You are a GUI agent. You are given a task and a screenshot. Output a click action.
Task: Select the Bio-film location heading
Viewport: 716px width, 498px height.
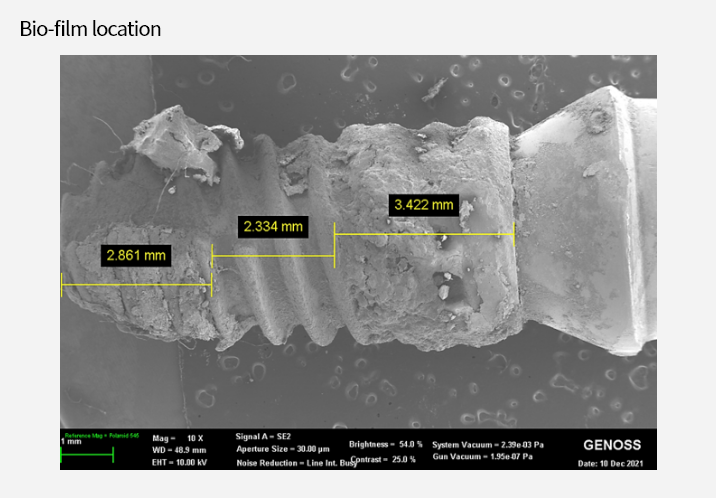click(90, 29)
